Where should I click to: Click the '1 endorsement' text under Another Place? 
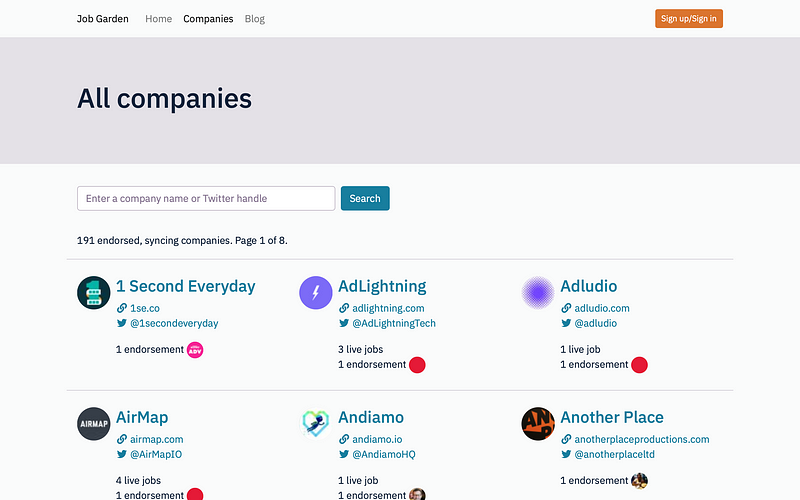pos(594,481)
